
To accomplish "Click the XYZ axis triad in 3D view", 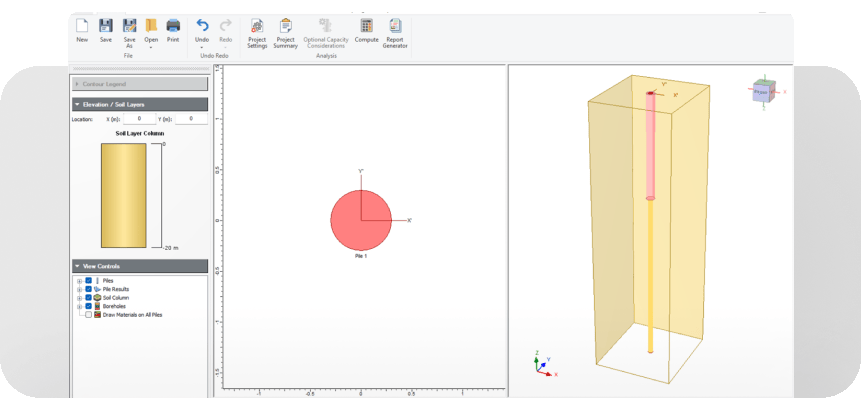I will click(545, 364).
